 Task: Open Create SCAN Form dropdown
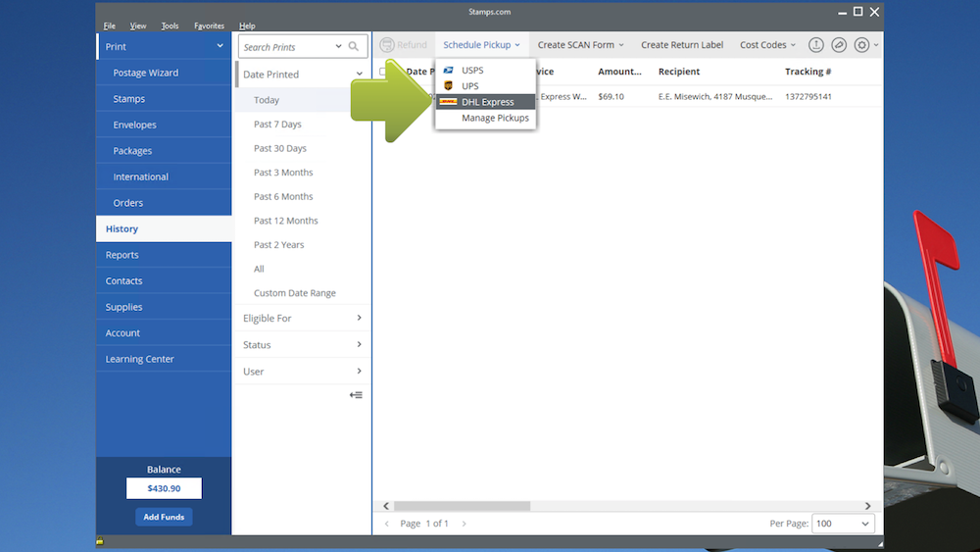pos(580,45)
